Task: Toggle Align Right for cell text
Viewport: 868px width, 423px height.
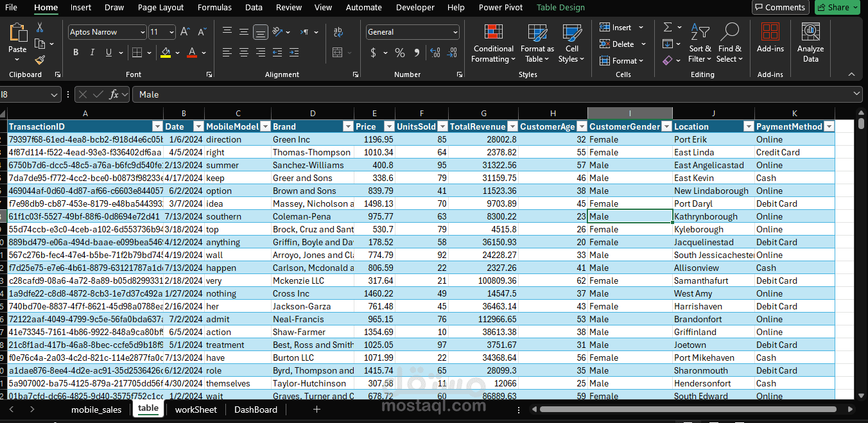Action: pyautogui.click(x=261, y=53)
